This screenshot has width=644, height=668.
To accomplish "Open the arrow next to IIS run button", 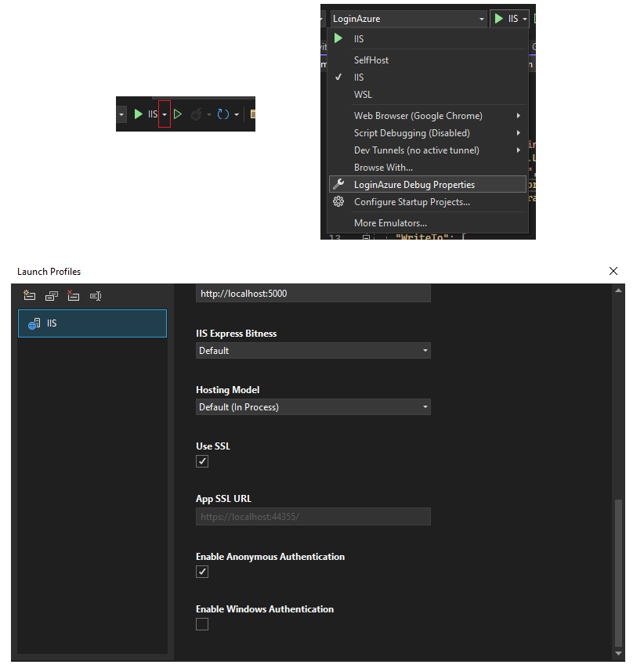I will [525, 19].
